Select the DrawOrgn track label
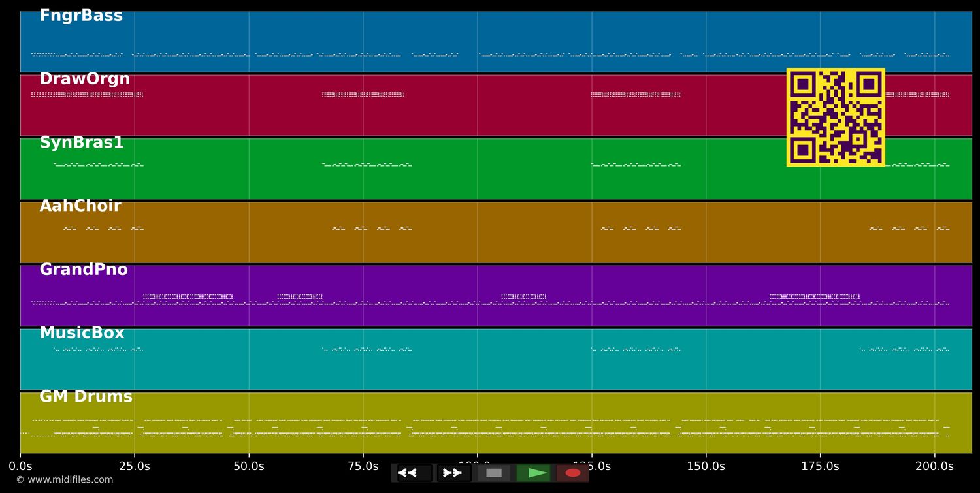980x493 pixels. click(85, 79)
